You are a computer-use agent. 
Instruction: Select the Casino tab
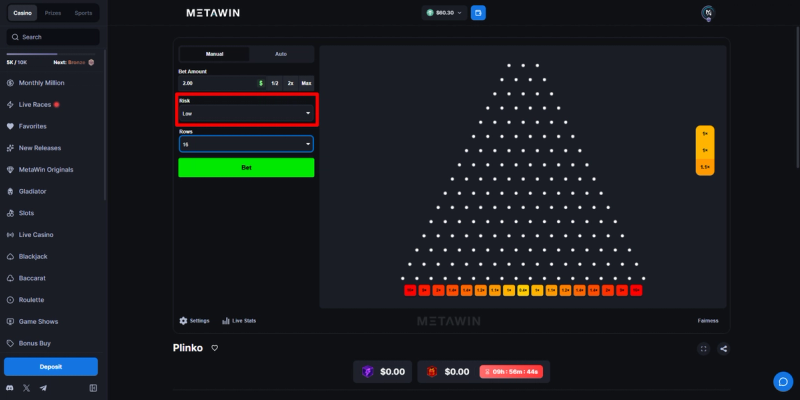22,13
